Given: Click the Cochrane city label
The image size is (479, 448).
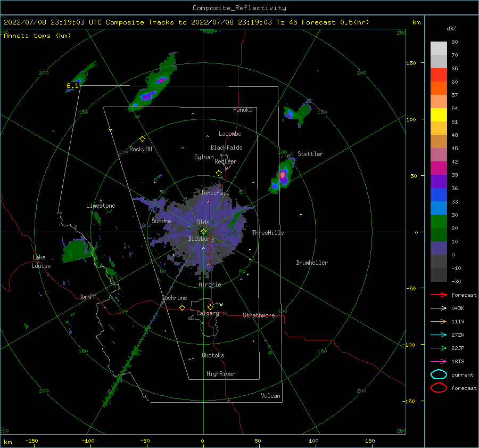Looking at the screenshot, I should point(174,298).
